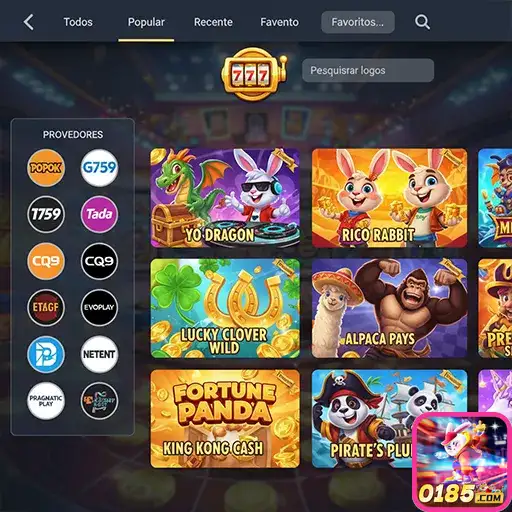Click the Favoritos button

point(358,22)
